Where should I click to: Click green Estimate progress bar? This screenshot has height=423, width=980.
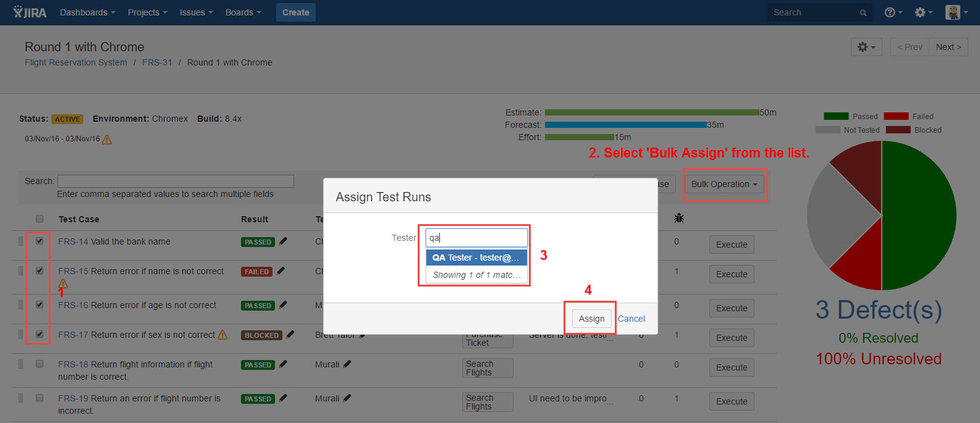click(x=652, y=112)
